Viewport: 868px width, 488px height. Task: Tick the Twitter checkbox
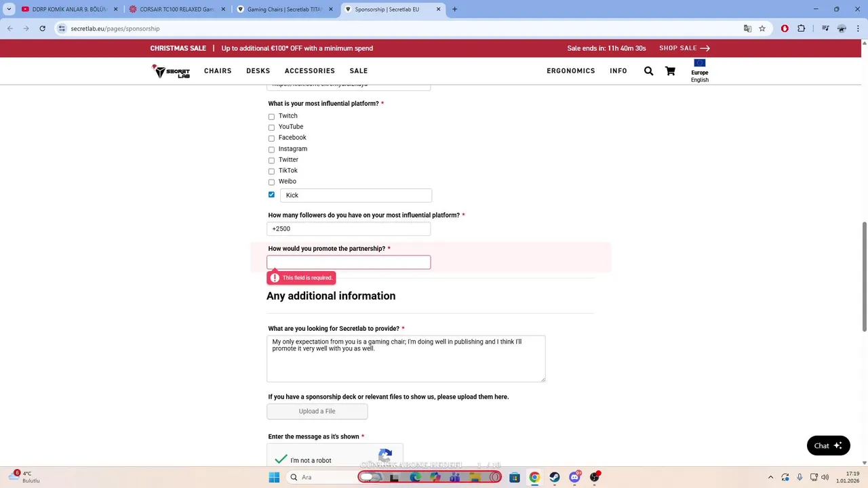[271, 160]
